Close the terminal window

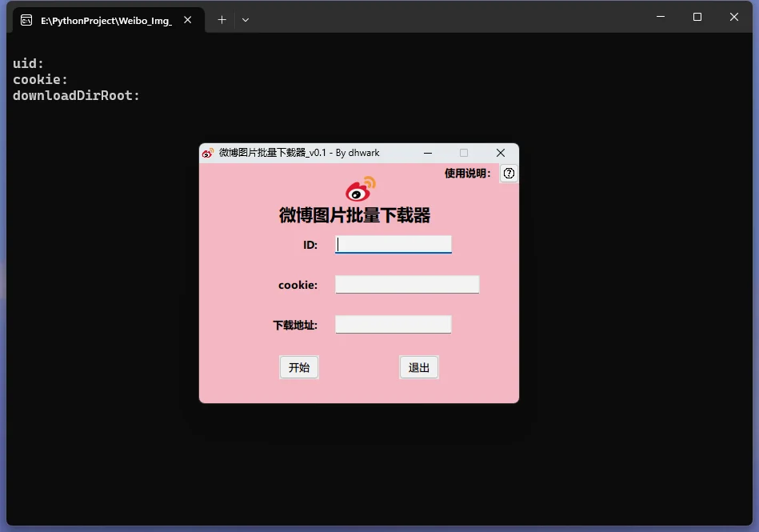point(734,17)
